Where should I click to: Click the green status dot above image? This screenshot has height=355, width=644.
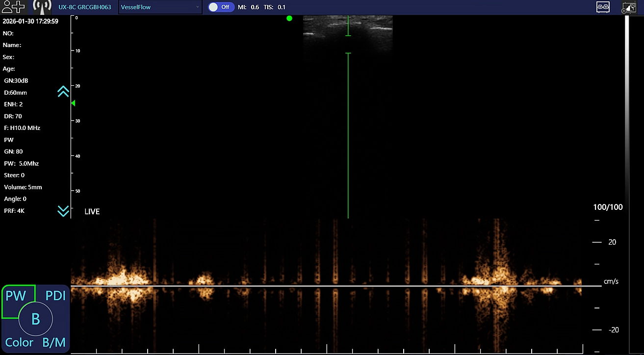(289, 18)
